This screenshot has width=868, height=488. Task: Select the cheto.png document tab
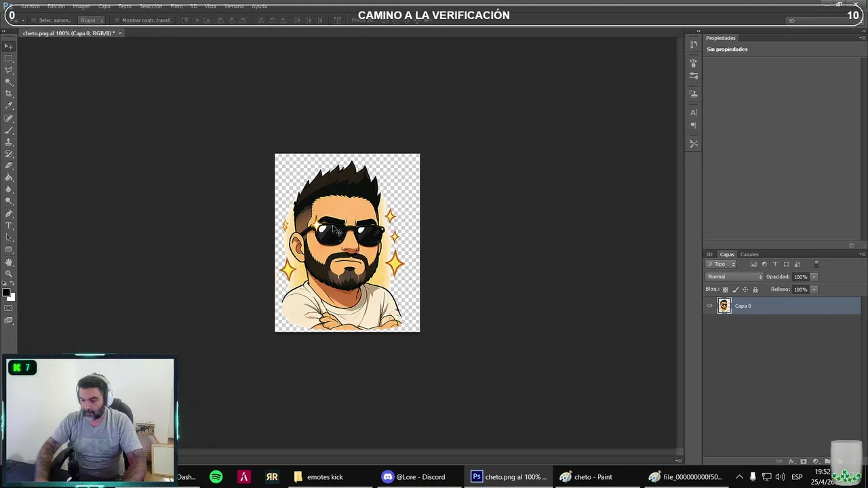click(68, 33)
